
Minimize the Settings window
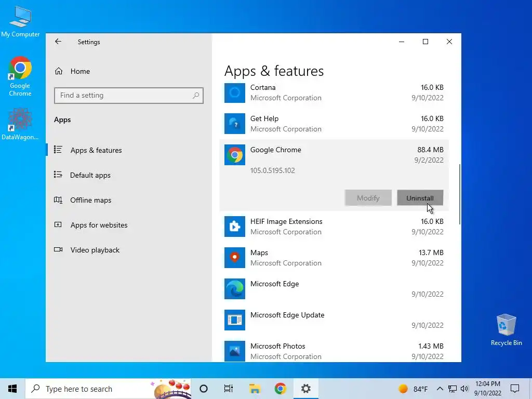pos(402,42)
